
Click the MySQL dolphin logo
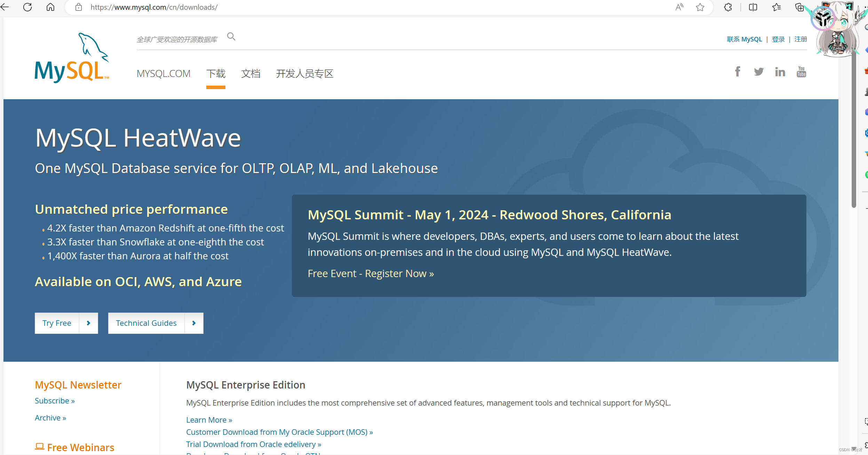pos(72,58)
